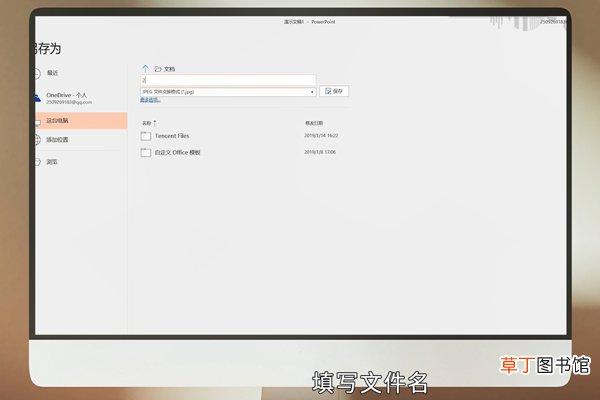The height and width of the screenshot is (400, 600).
Task: Select 这台电脑 location
Action: [x=81, y=121]
